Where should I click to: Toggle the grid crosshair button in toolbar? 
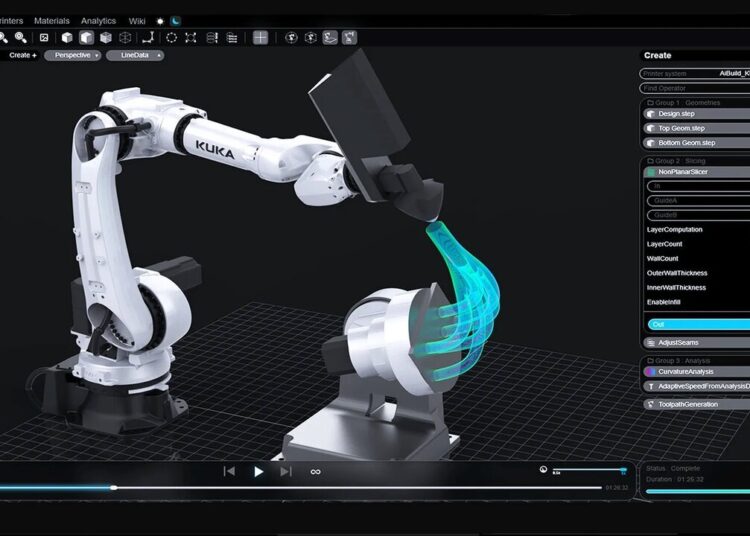click(x=260, y=37)
